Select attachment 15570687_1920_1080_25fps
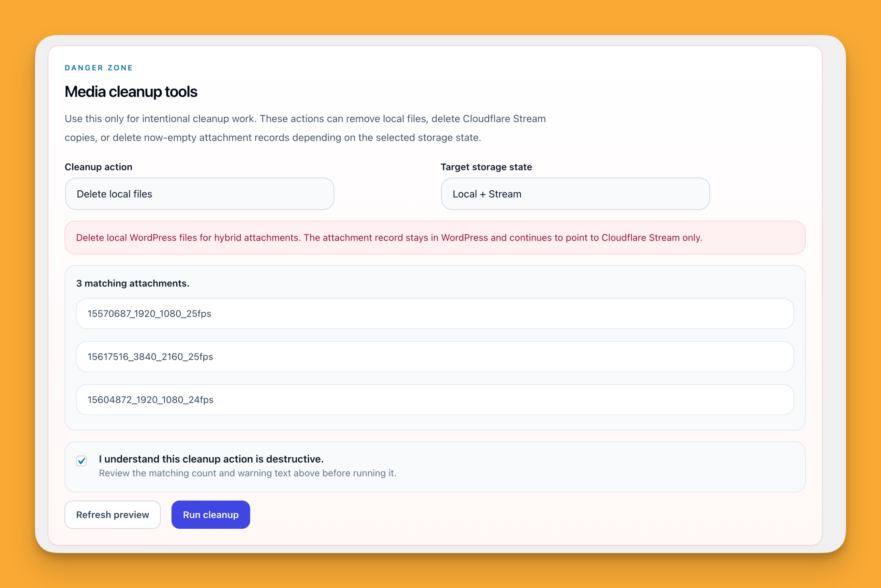This screenshot has width=881, height=588. click(435, 314)
